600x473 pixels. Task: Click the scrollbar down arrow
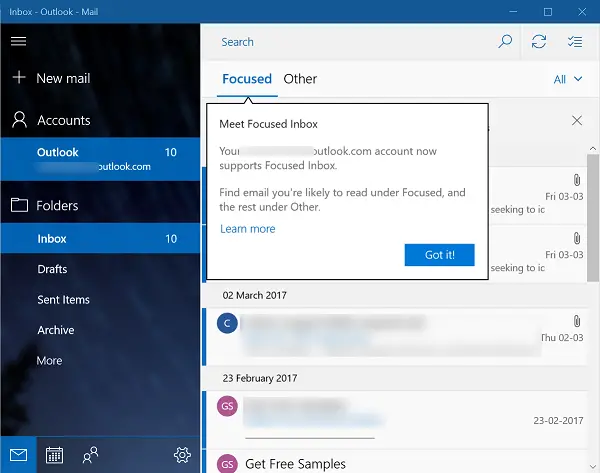click(x=593, y=467)
